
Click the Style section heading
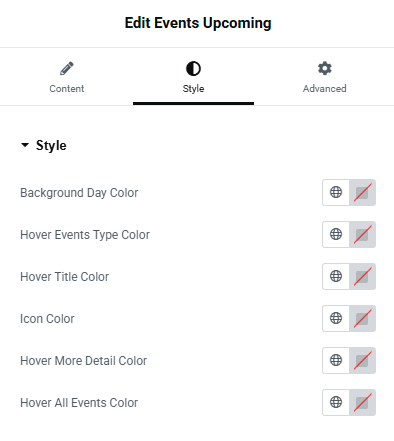51,146
